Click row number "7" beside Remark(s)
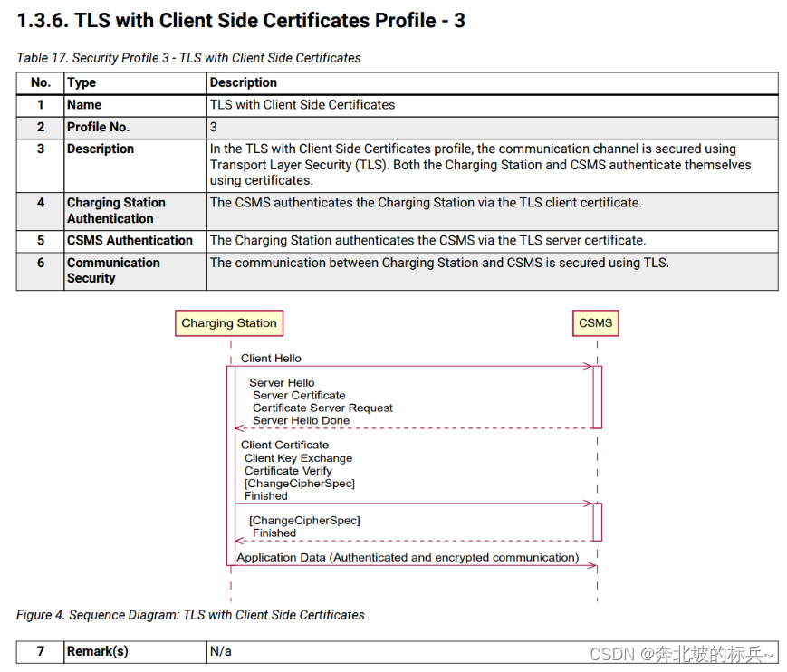 pos(40,651)
